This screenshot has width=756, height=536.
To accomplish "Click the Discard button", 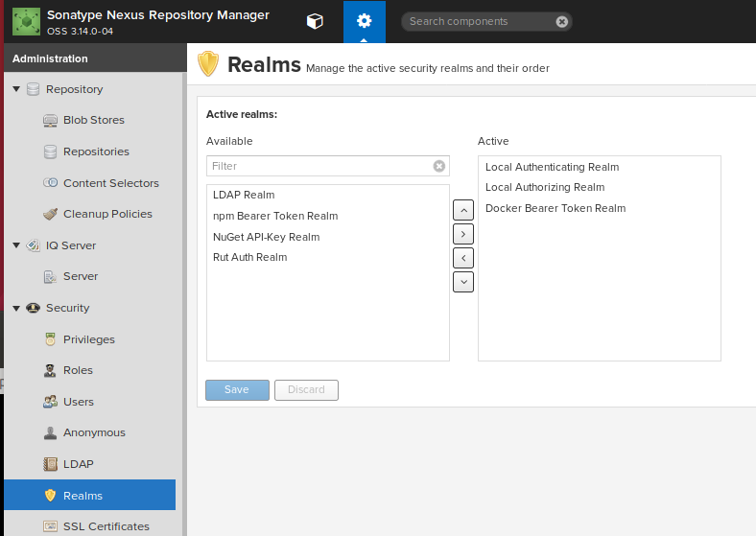I will coord(306,390).
